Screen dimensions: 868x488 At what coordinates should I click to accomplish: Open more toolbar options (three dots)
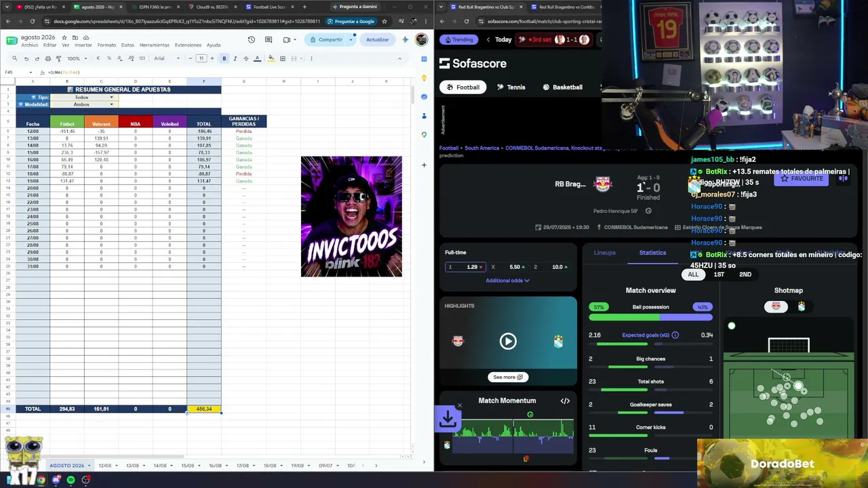(x=311, y=58)
